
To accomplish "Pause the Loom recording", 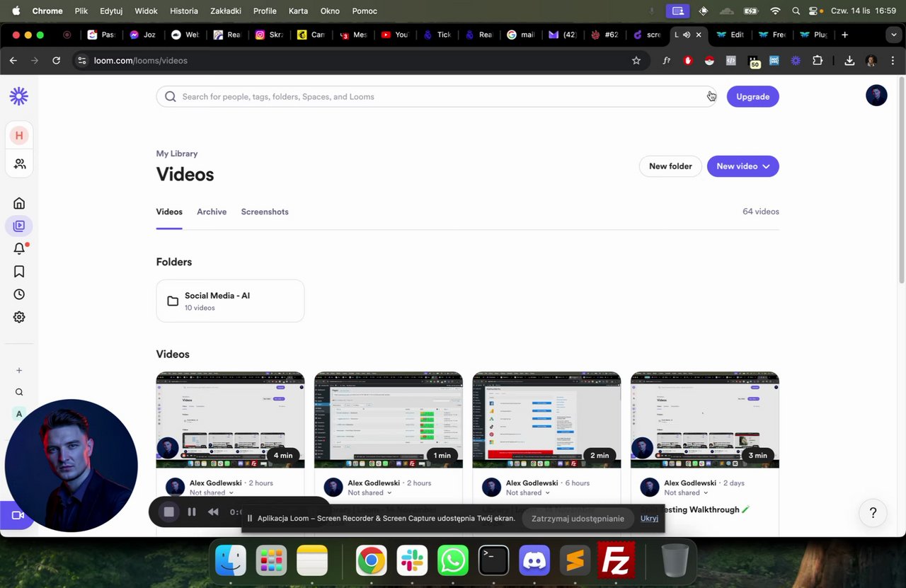I will [192, 512].
